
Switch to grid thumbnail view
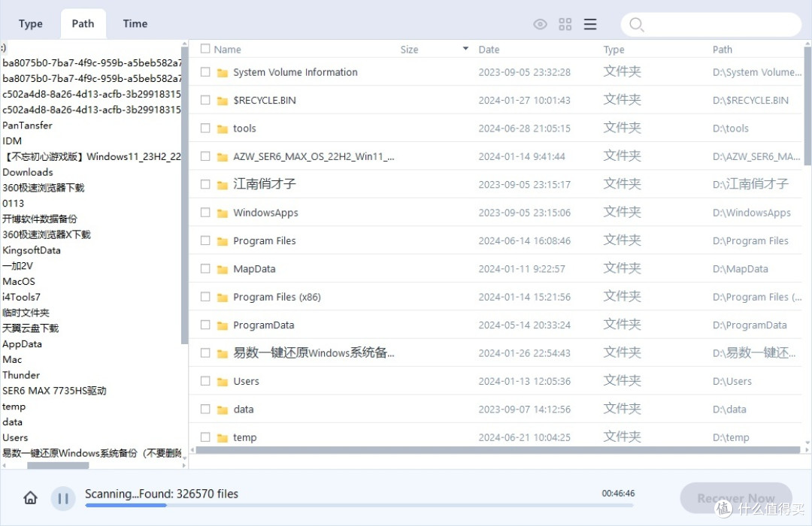[565, 24]
